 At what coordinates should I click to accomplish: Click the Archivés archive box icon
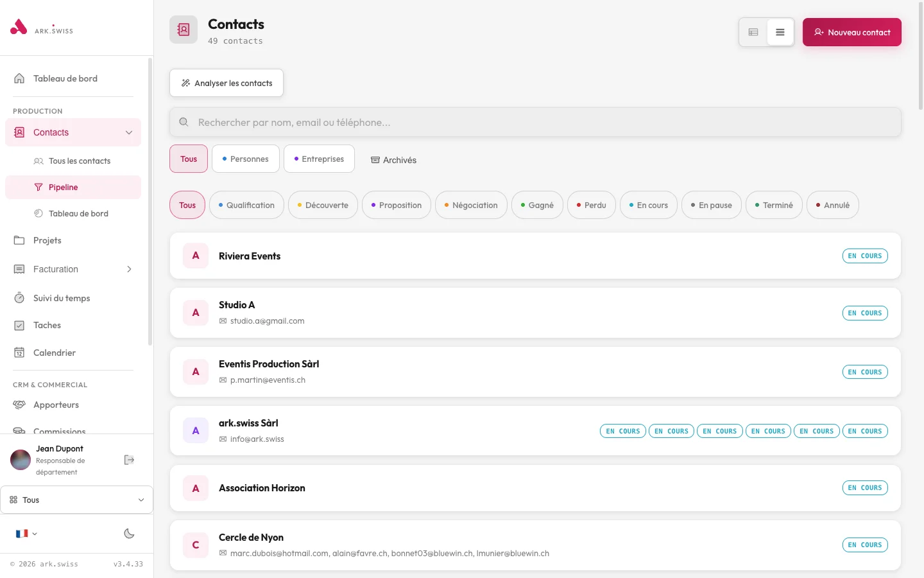pos(375,160)
